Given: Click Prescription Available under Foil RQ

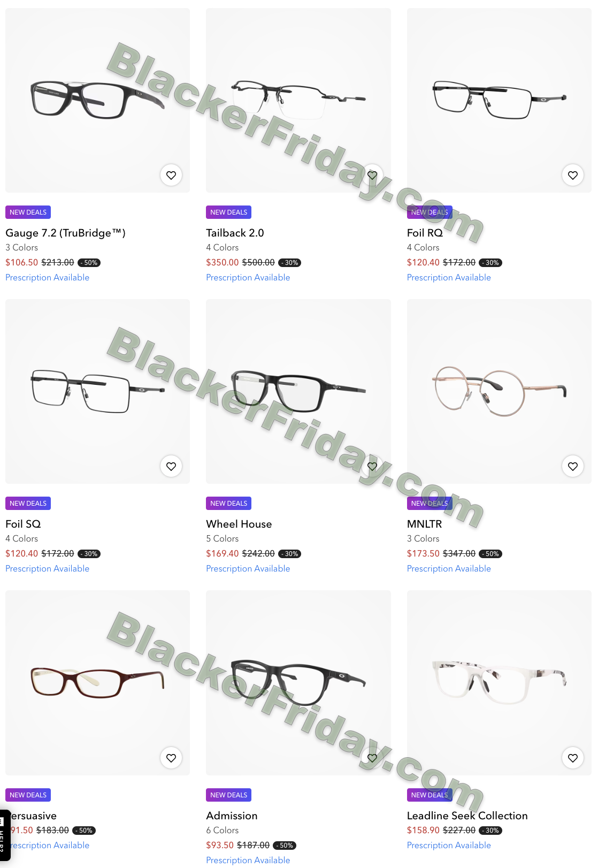Looking at the screenshot, I should pos(449,277).
